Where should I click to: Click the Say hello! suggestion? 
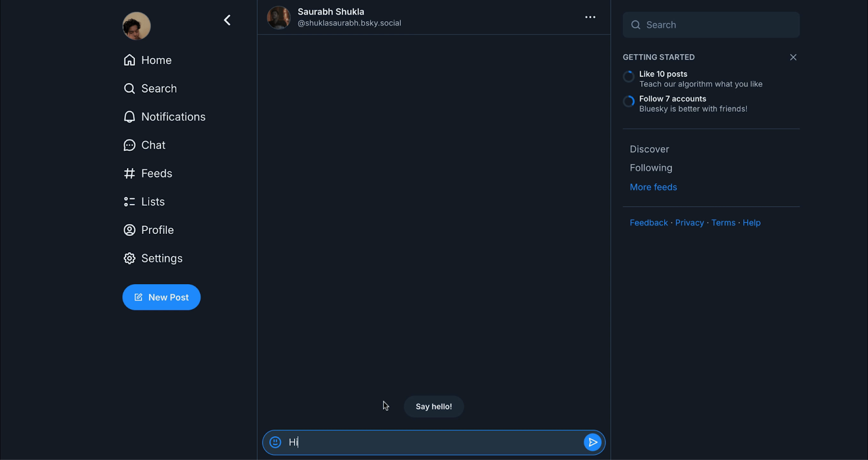[434, 406]
